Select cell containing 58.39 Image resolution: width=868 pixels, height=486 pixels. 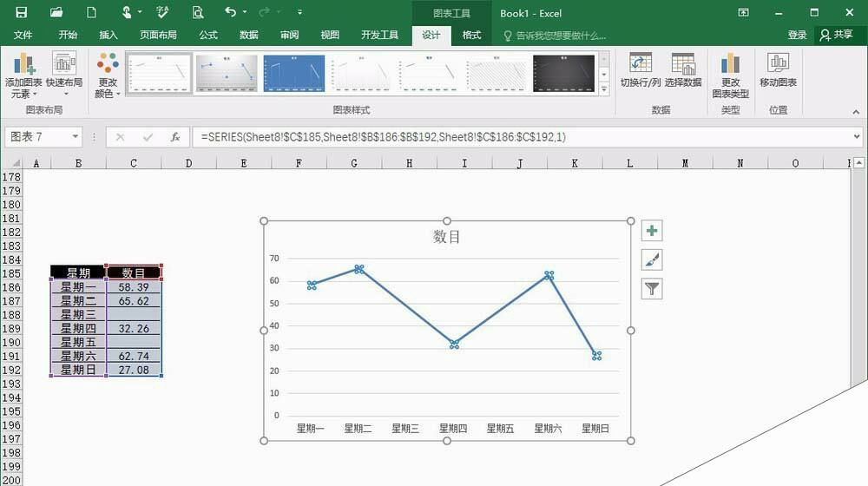tap(134, 287)
